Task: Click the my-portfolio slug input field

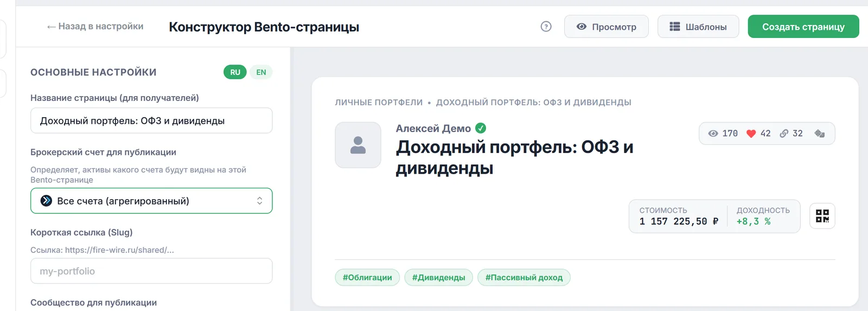Action: pyautogui.click(x=151, y=271)
